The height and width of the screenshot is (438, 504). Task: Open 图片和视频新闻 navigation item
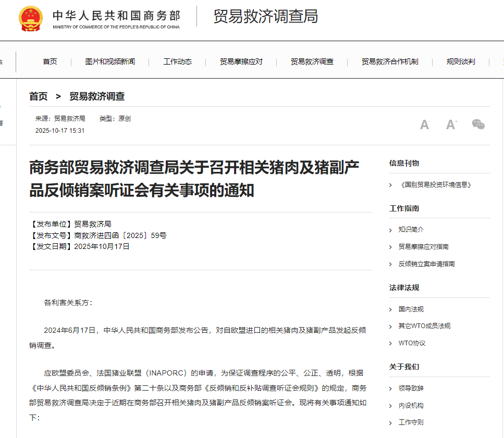110,61
